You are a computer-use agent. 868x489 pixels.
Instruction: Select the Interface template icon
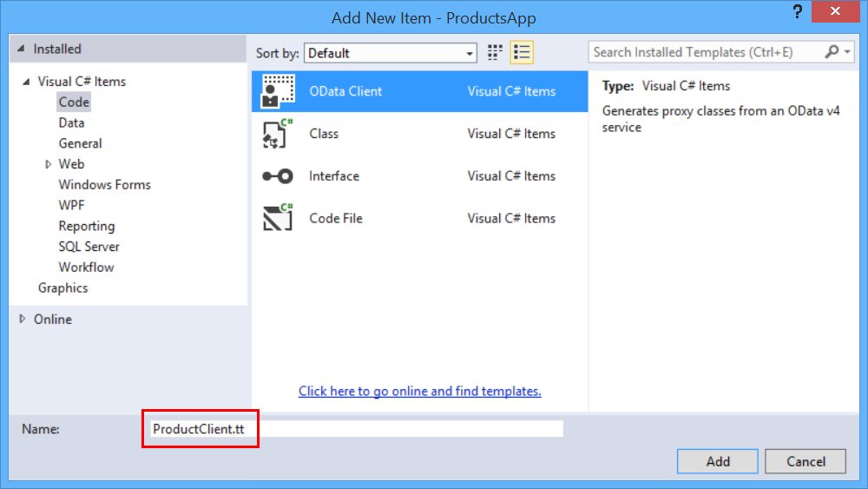click(278, 176)
